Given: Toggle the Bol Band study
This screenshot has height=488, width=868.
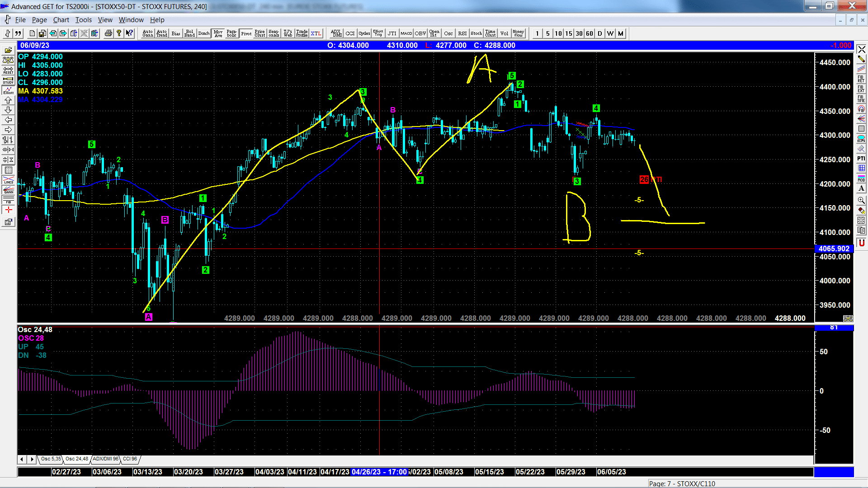Looking at the screenshot, I should coord(190,33).
